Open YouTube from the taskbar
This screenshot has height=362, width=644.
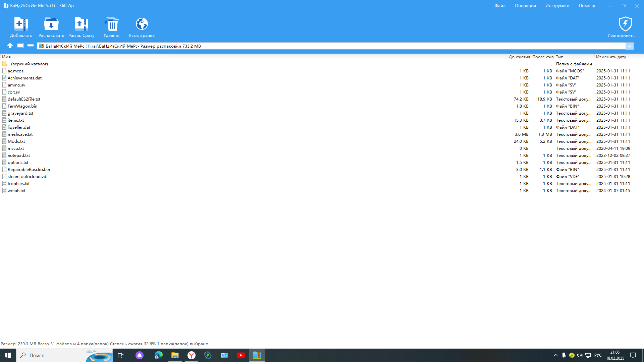240,355
